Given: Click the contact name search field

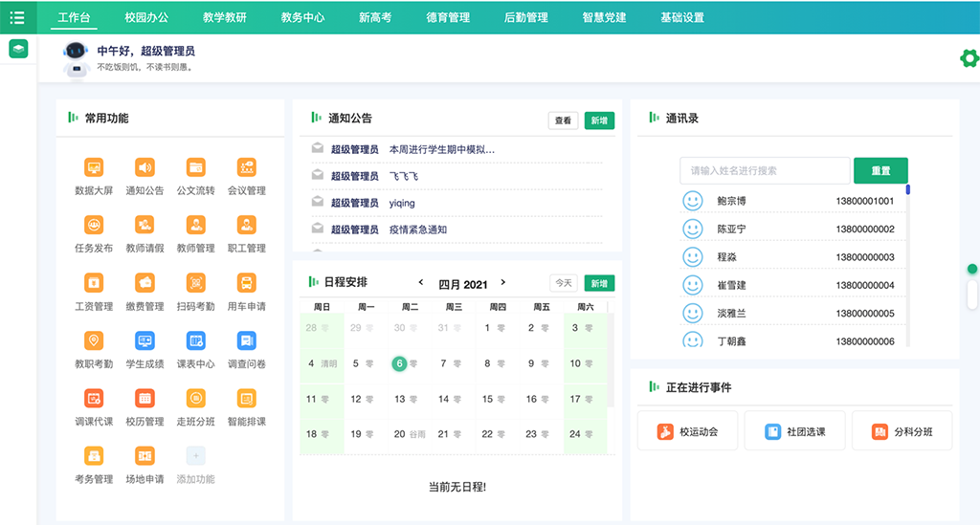Looking at the screenshot, I should (765, 171).
